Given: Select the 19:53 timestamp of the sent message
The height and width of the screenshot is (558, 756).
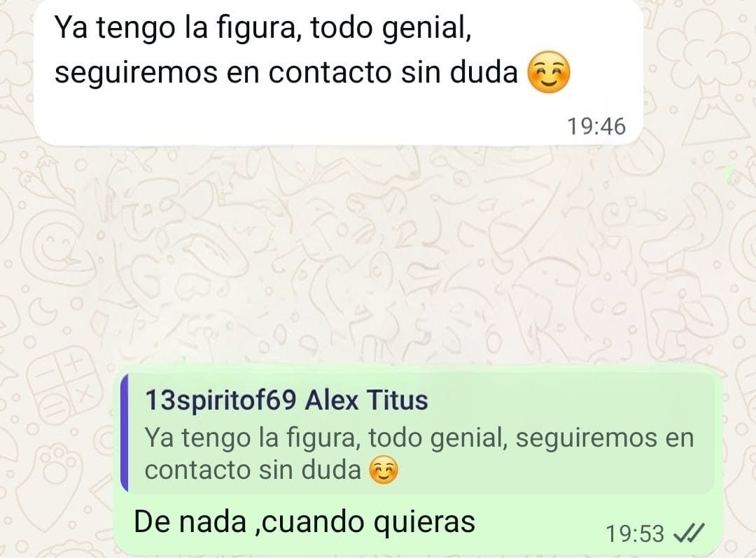Looking at the screenshot, I should [x=634, y=534].
